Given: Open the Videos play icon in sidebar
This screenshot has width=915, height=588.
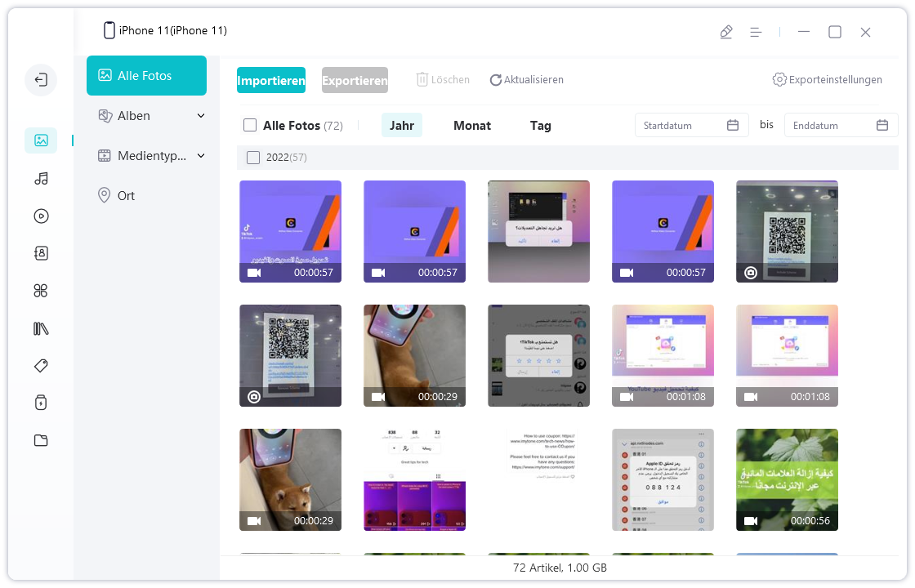Looking at the screenshot, I should 41,216.
